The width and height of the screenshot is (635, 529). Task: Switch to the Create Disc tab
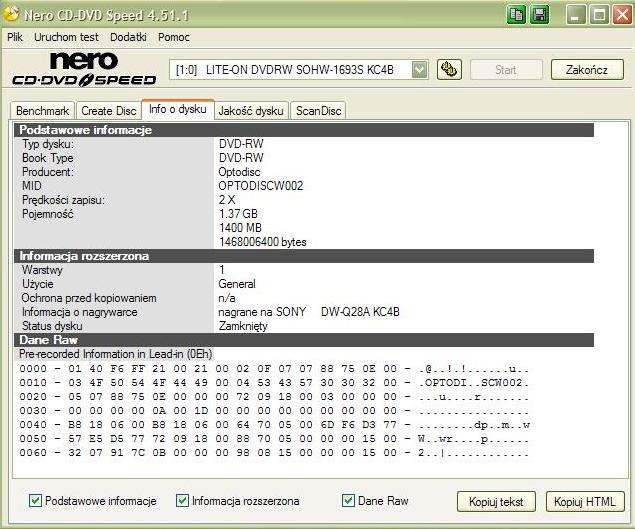[x=109, y=111]
